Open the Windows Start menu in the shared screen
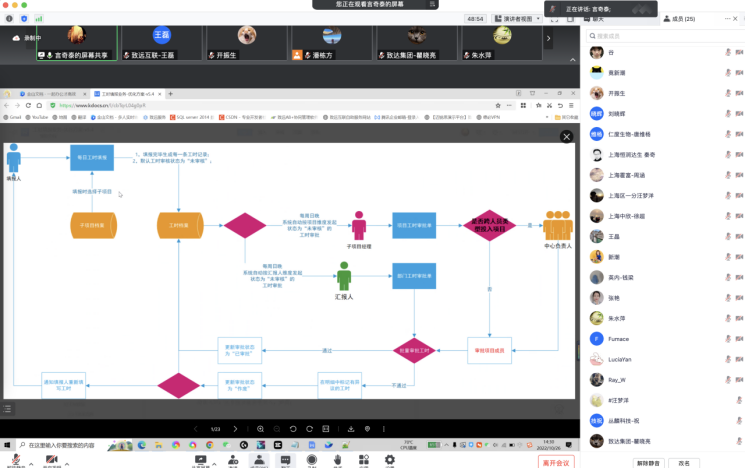 pyautogui.click(x=7, y=445)
